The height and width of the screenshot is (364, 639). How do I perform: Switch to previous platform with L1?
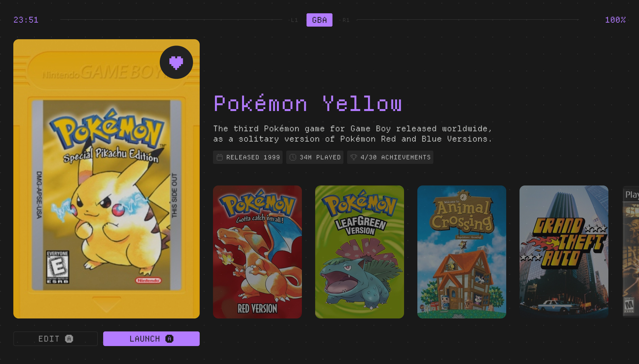pos(294,20)
